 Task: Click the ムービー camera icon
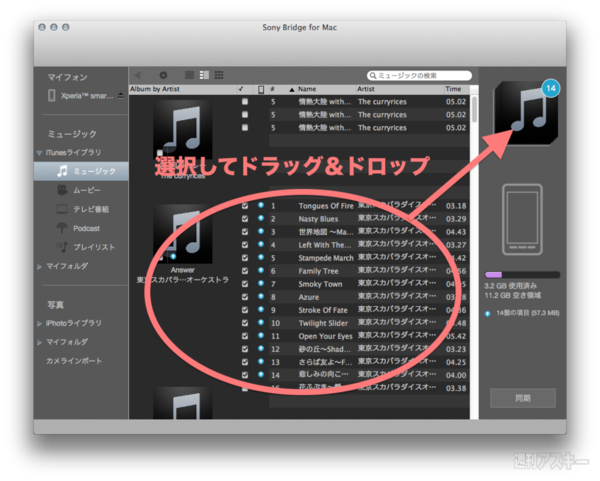[x=62, y=190]
